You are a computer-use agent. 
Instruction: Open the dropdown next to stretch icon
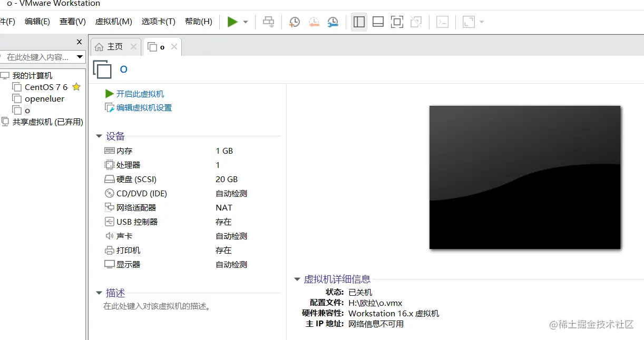(x=482, y=22)
